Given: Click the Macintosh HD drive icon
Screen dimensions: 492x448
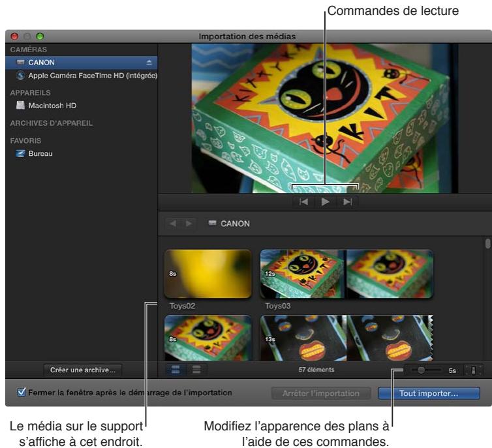Looking at the screenshot, I should click(20, 106).
